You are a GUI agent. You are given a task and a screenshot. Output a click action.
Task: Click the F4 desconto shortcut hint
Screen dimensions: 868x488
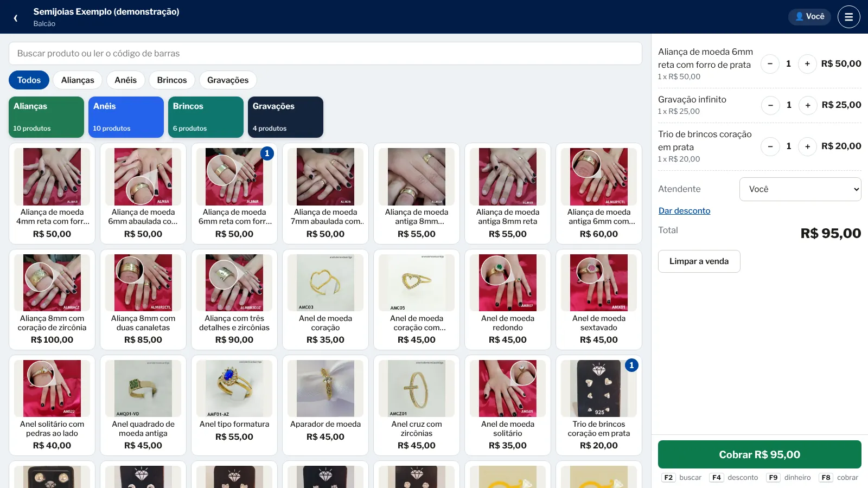pyautogui.click(x=733, y=478)
